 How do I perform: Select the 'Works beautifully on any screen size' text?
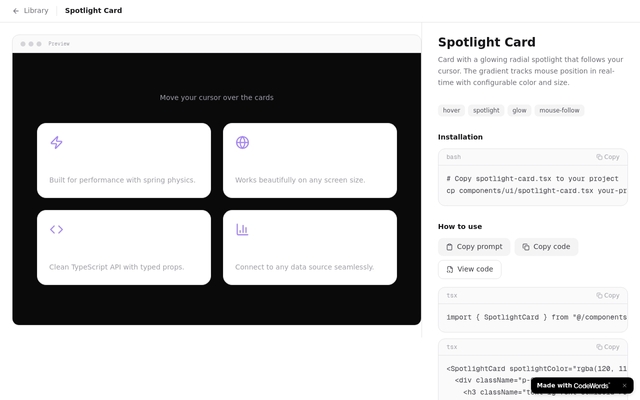point(300,180)
